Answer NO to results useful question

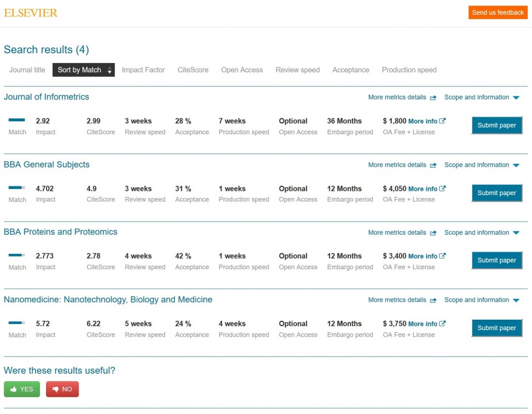tap(63, 389)
